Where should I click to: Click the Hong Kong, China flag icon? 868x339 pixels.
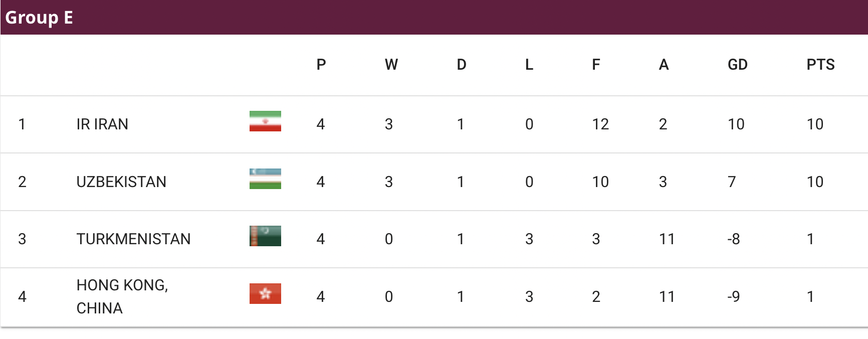(265, 293)
